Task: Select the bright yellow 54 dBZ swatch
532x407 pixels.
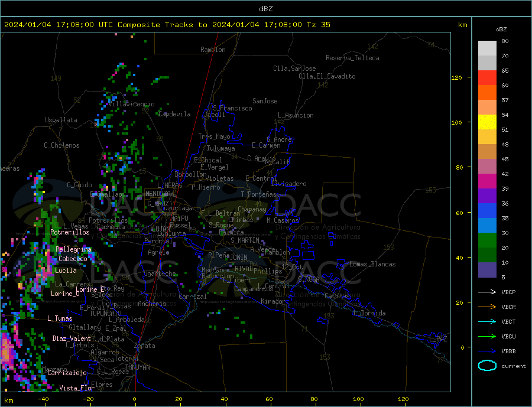Action: pos(487,122)
